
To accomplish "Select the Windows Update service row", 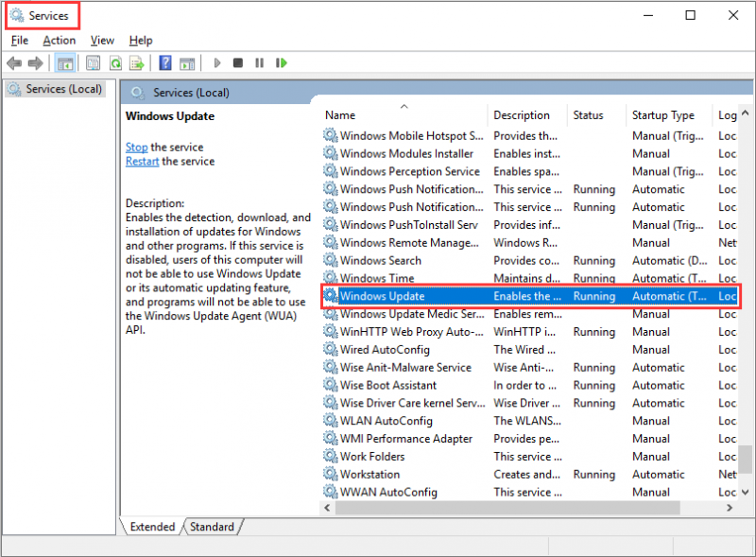I will pyautogui.click(x=529, y=296).
